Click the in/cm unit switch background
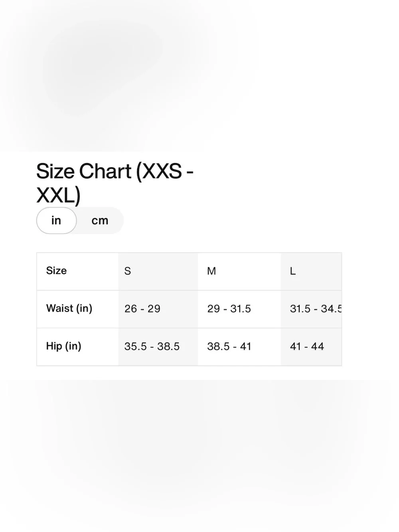This screenshot has height=532, width=399. pos(80,220)
